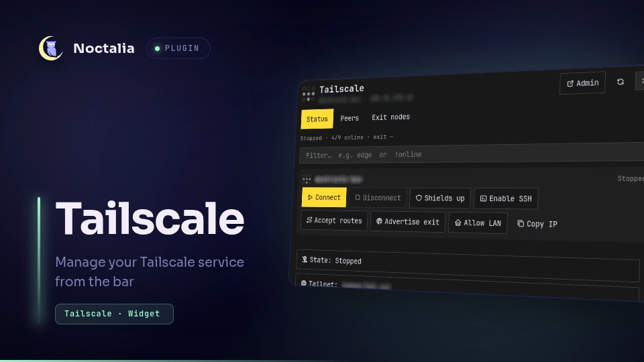Click the PLUGIN badge

point(178,48)
